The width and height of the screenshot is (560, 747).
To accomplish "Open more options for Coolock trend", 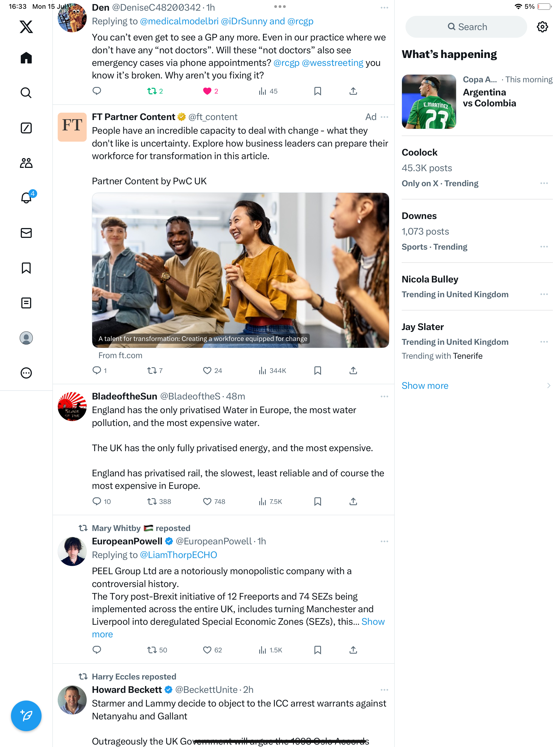I will pos(544,183).
